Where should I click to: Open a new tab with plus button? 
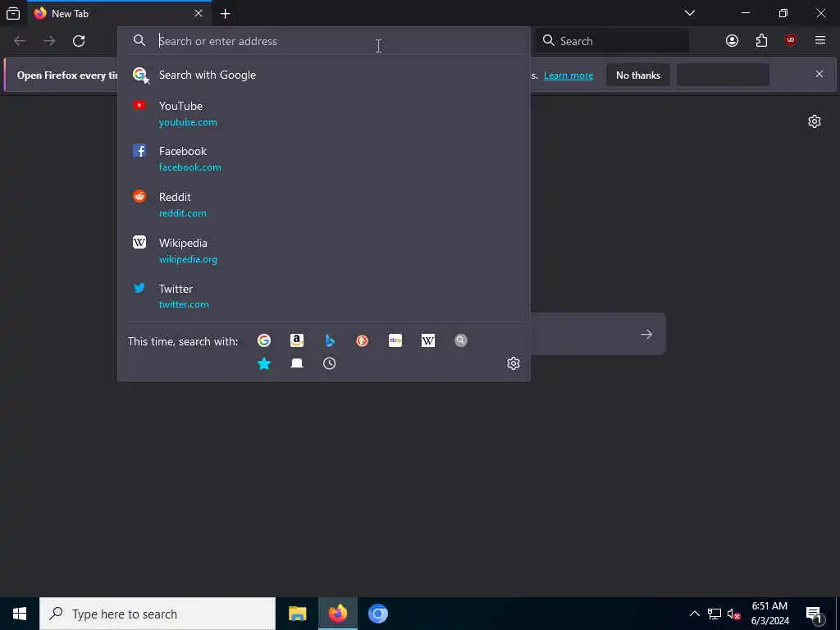226,13
